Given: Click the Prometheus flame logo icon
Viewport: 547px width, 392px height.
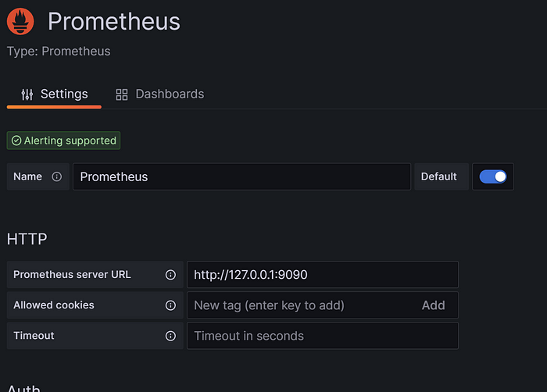Looking at the screenshot, I should click(x=20, y=21).
